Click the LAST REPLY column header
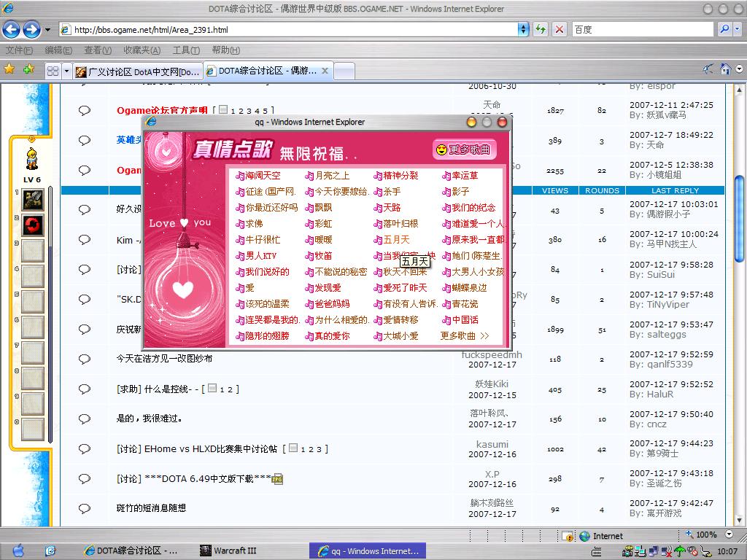This screenshot has height=560, width=747. point(675,190)
